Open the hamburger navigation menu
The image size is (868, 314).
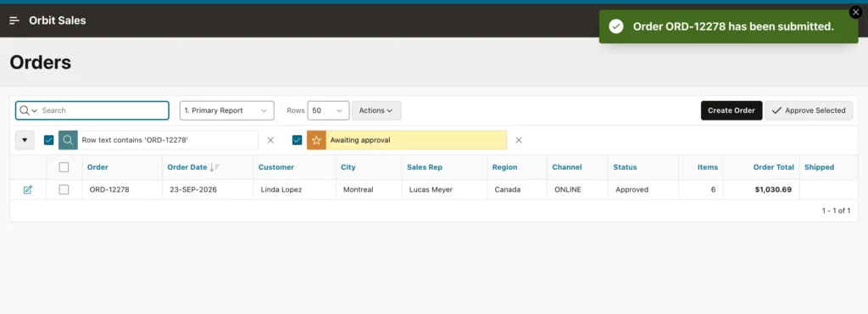14,20
